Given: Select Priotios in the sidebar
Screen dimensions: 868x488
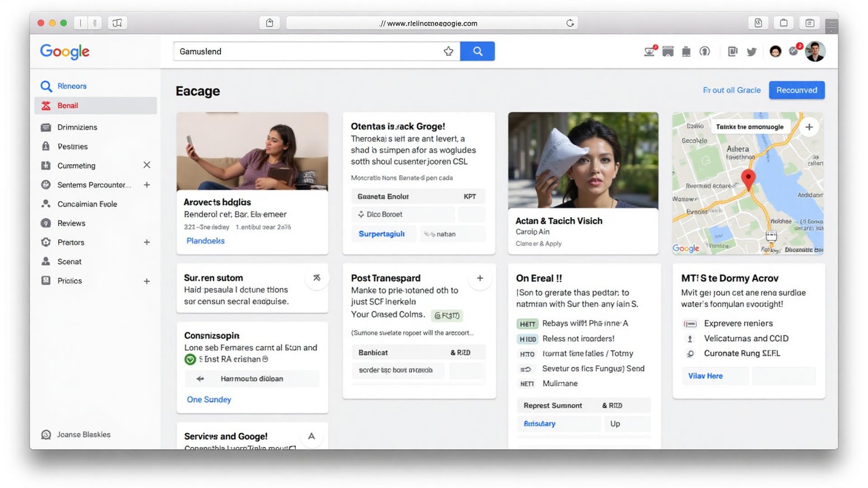Looking at the screenshot, I should 70,281.
